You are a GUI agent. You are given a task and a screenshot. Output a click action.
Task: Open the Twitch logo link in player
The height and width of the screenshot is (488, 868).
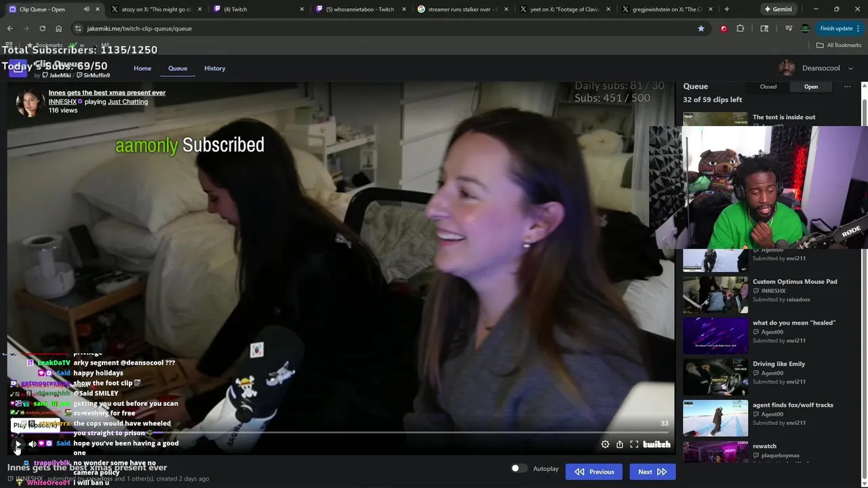(x=656, y=445)
